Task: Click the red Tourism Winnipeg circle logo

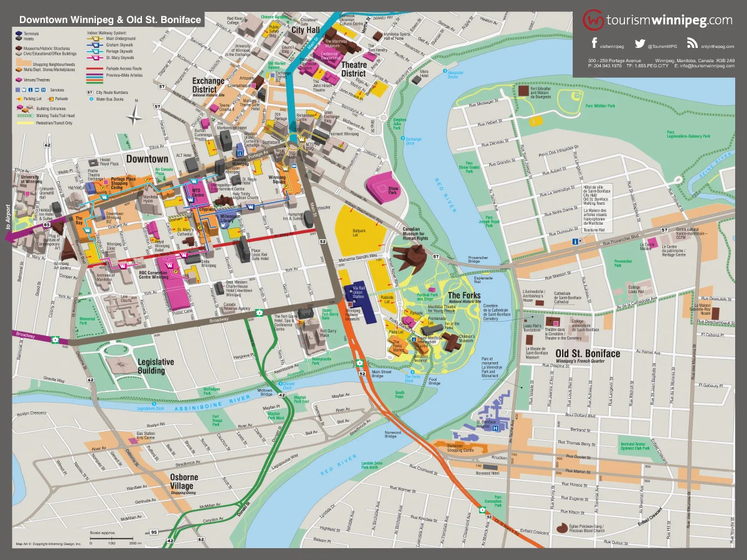Action: point(594,19)
